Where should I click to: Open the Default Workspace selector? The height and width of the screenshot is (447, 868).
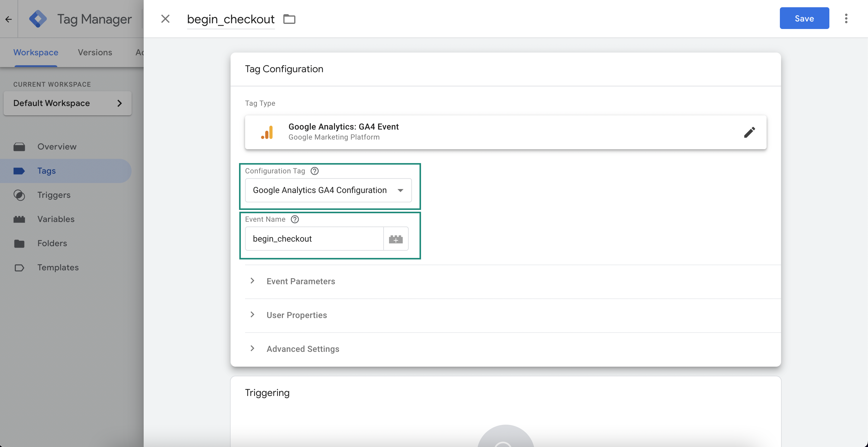(x=67, y=103)
